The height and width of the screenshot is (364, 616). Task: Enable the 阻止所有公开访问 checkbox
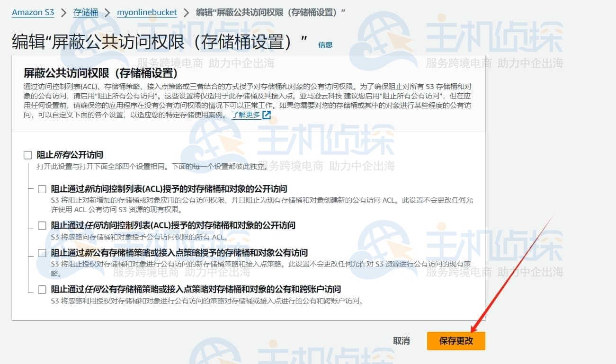coord(27,154)
